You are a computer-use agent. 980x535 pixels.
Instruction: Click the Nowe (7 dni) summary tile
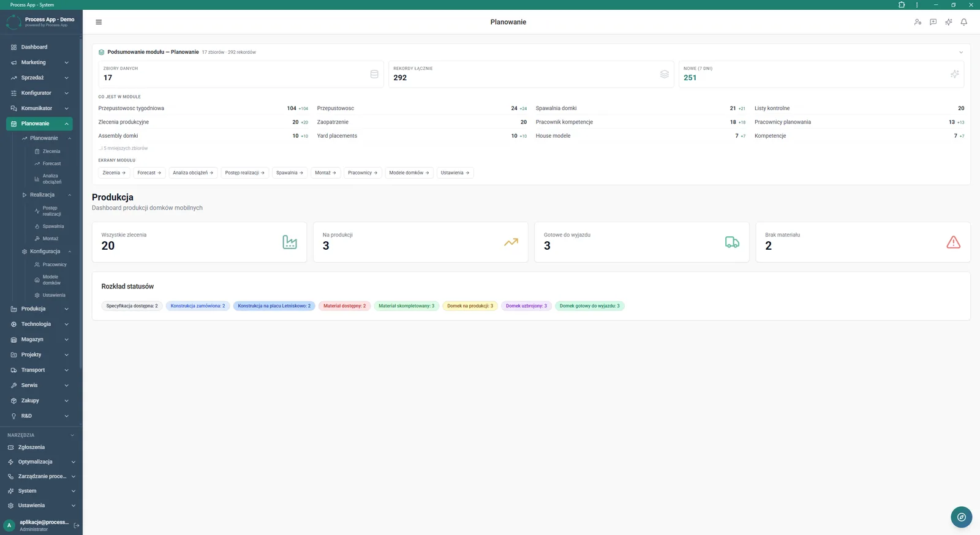821,74
